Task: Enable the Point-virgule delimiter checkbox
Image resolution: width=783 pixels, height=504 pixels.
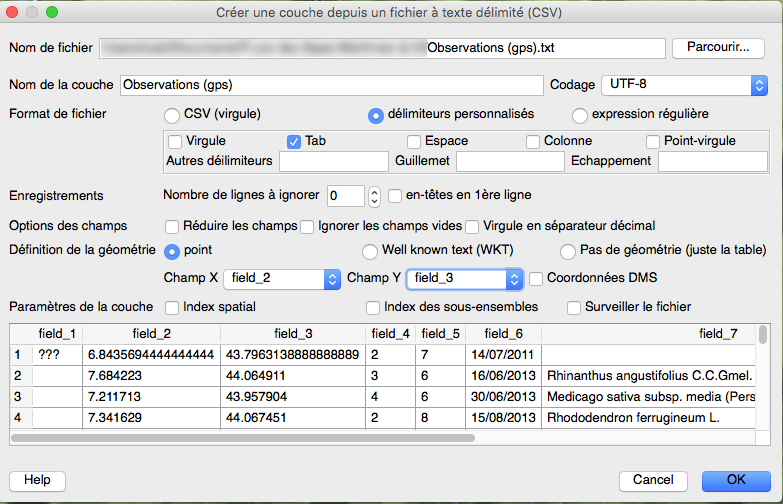Action: coord(653,141)
